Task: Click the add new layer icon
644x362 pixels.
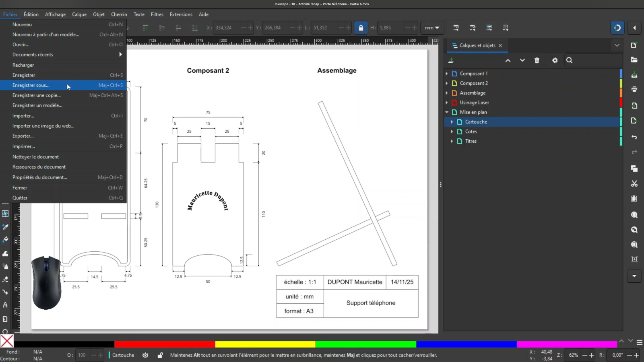Action: (451, 60)
